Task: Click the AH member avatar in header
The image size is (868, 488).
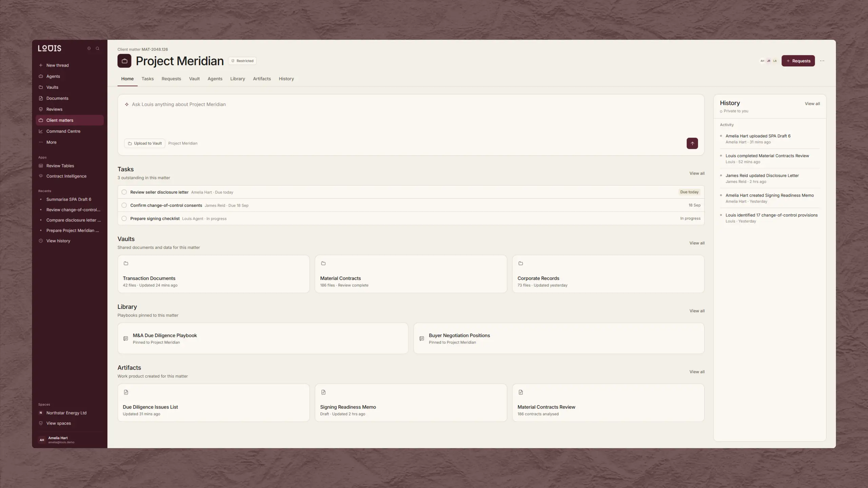Action: click(x=762, y=61)
